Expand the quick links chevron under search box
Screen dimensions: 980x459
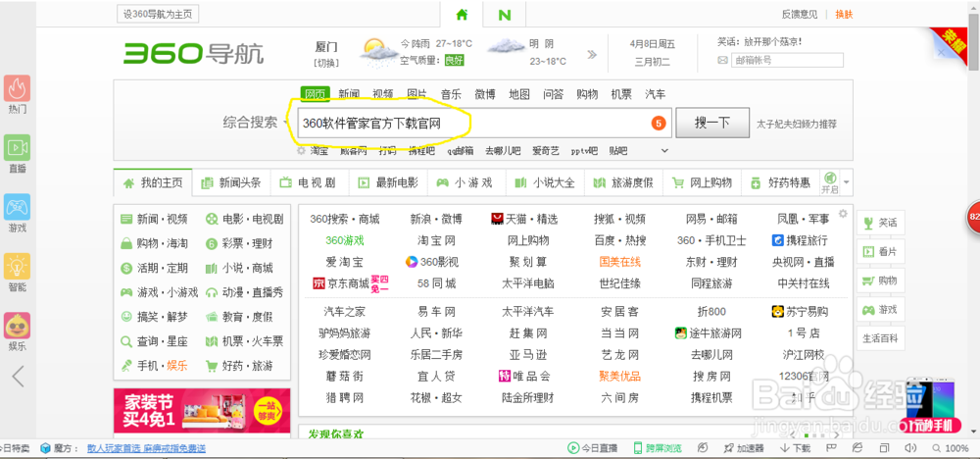point(664,151)
